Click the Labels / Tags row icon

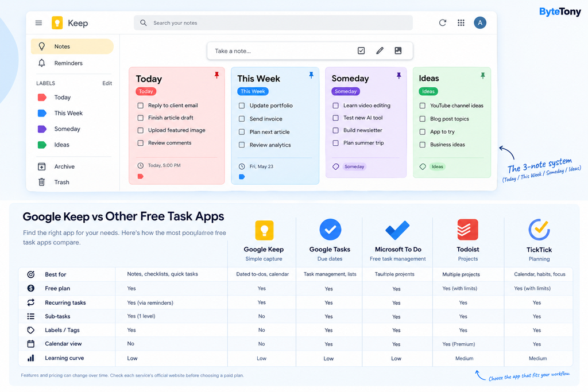(31, 330)
